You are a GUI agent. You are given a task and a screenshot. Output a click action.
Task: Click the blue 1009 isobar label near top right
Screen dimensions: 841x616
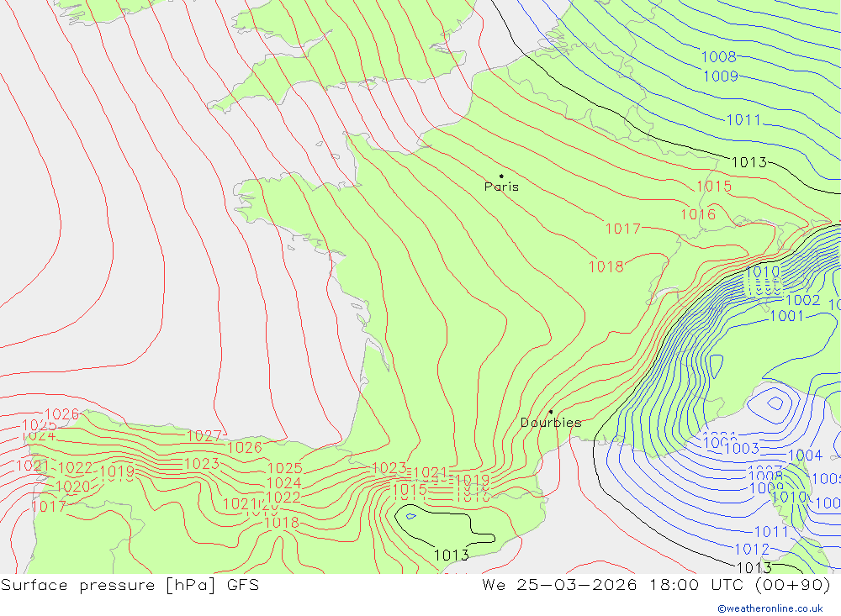point(721,76)
